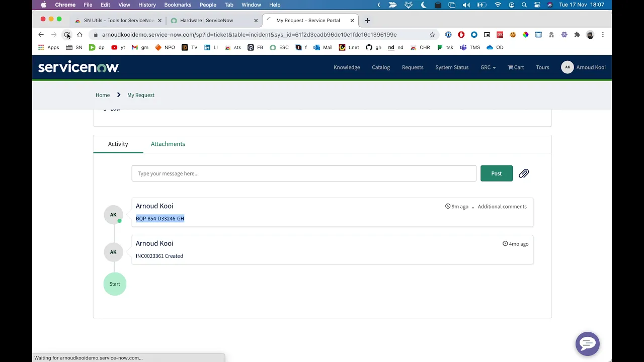Click the Home breadcrumb link
644x362 pixels.
103,95
